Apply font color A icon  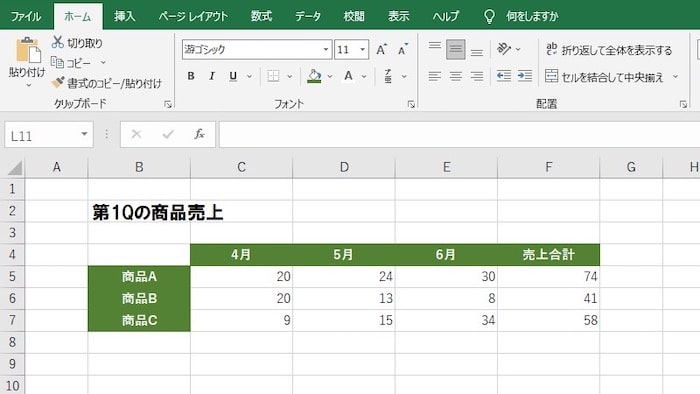pos(348,76)
